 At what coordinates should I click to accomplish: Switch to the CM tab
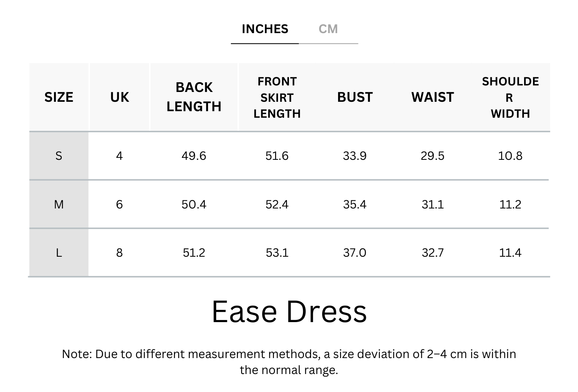tap(328, 29)
